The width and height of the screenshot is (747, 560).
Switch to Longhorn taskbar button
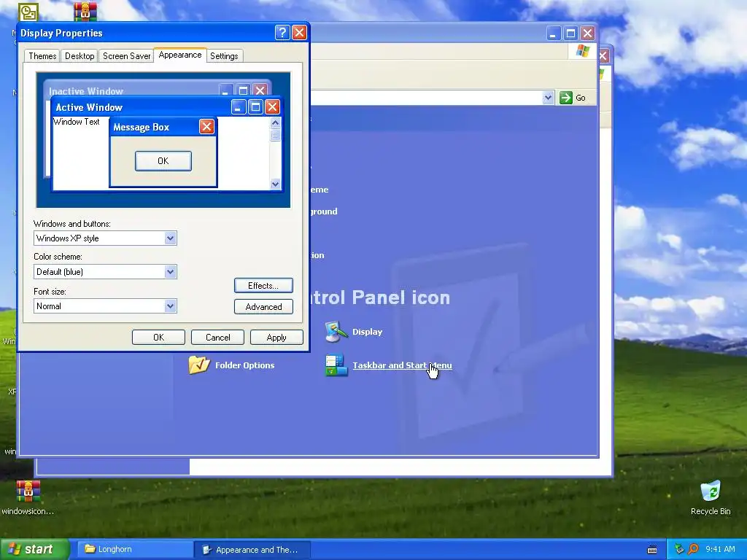click(135, 550)
